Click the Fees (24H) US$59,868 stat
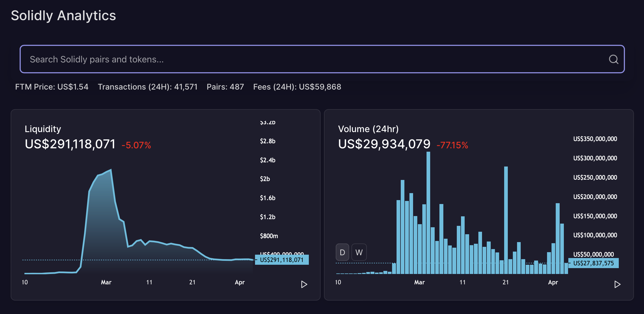The width and height of the screenshot is (644, 314). [297, 87]
